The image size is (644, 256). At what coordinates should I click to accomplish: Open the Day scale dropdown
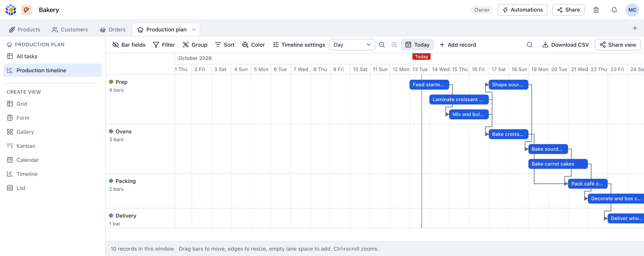point(352,45)
